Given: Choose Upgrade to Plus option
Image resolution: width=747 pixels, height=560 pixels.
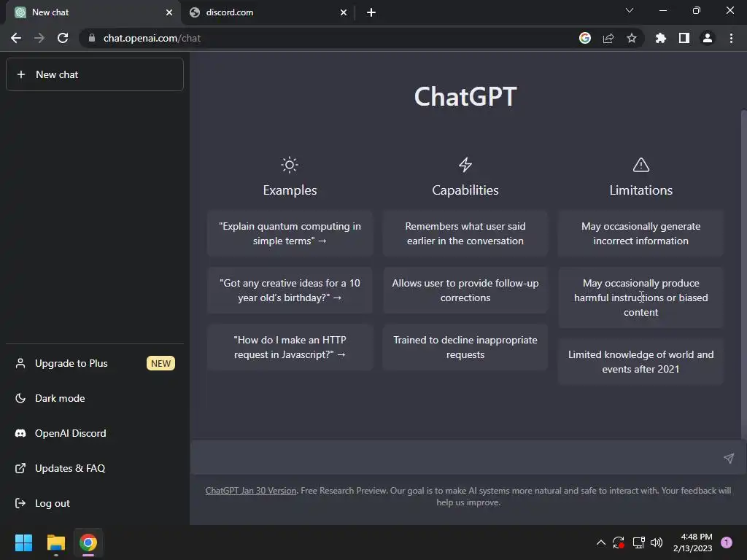Looking at the screenshot, I should pos(94,363).
